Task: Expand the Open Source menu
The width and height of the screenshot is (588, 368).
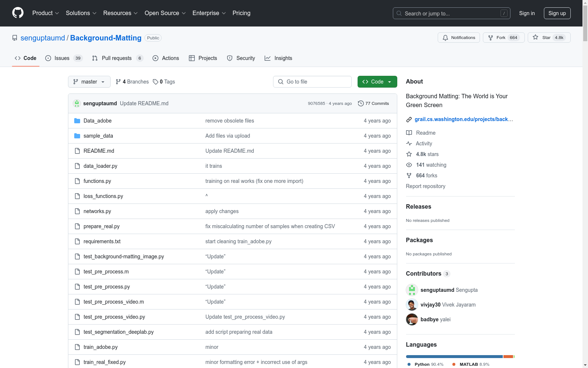Action: [x=165, y=13]
